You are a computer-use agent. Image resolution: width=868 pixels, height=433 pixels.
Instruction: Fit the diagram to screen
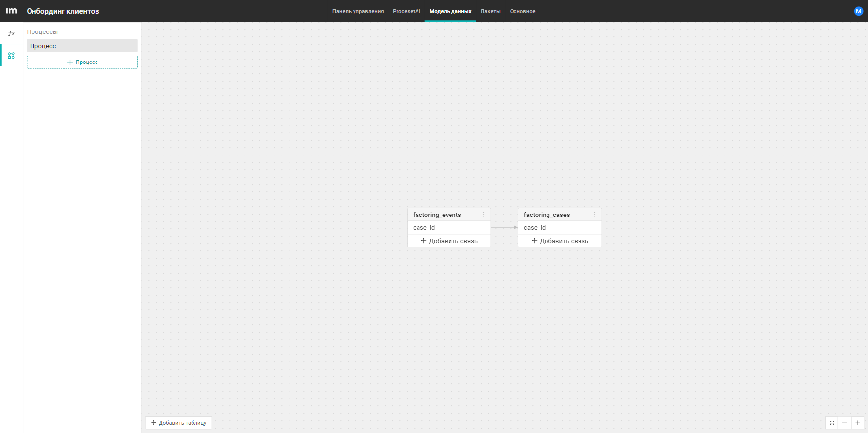(x=832, y=423)
